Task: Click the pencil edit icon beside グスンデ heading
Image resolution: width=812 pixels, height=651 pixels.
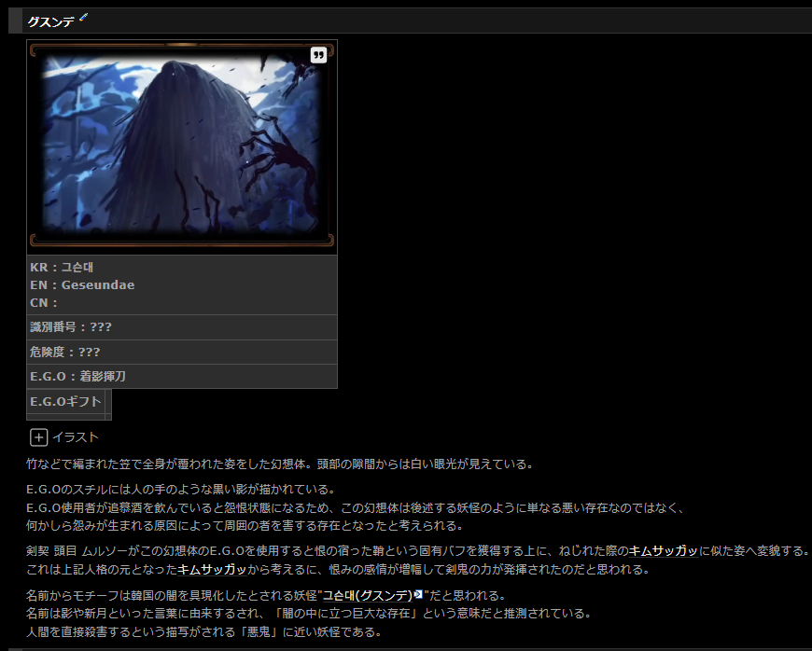Action: pos(83,18)
